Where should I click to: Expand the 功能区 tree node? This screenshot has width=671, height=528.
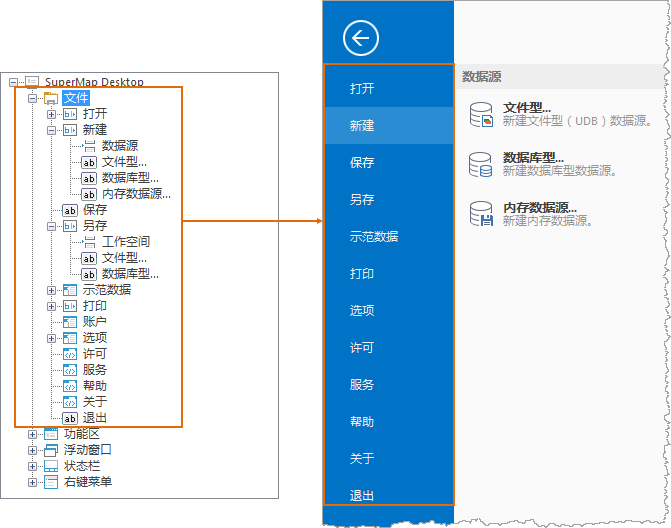click(32, 434)
